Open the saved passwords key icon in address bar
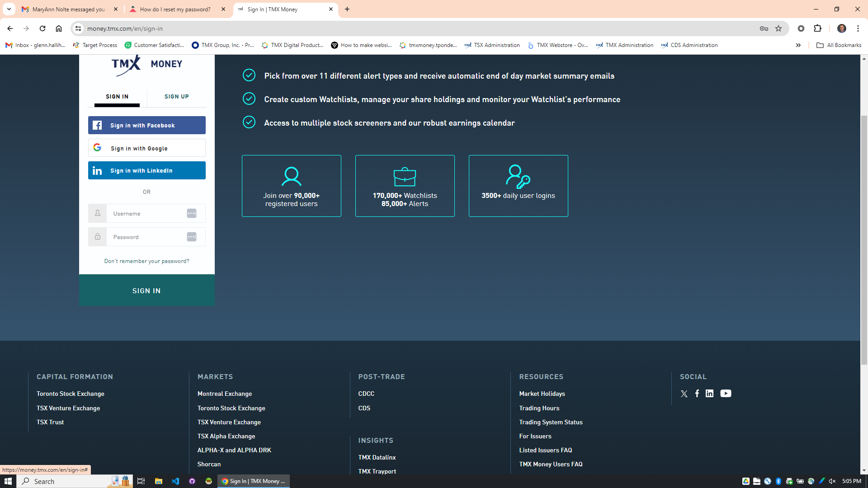 pyautogui.click(x=764, y=28)
